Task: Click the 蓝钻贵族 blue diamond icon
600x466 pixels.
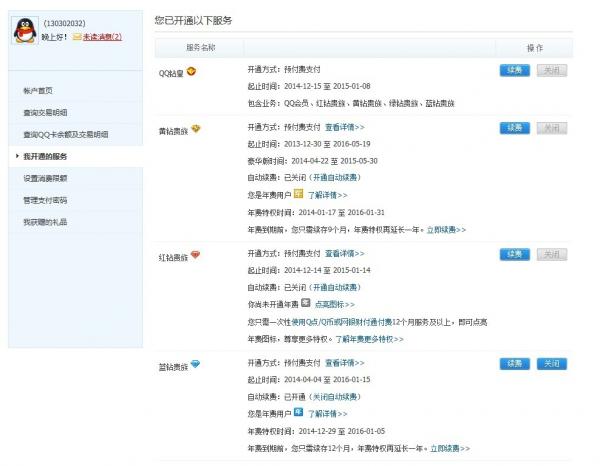Action: tap(195, 364)
